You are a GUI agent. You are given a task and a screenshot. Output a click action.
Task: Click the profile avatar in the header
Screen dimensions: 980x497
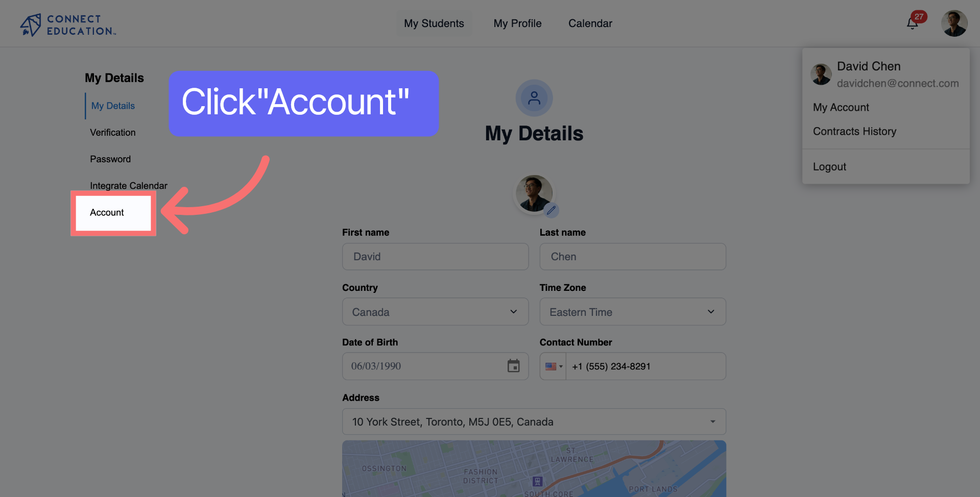(954, 23)
